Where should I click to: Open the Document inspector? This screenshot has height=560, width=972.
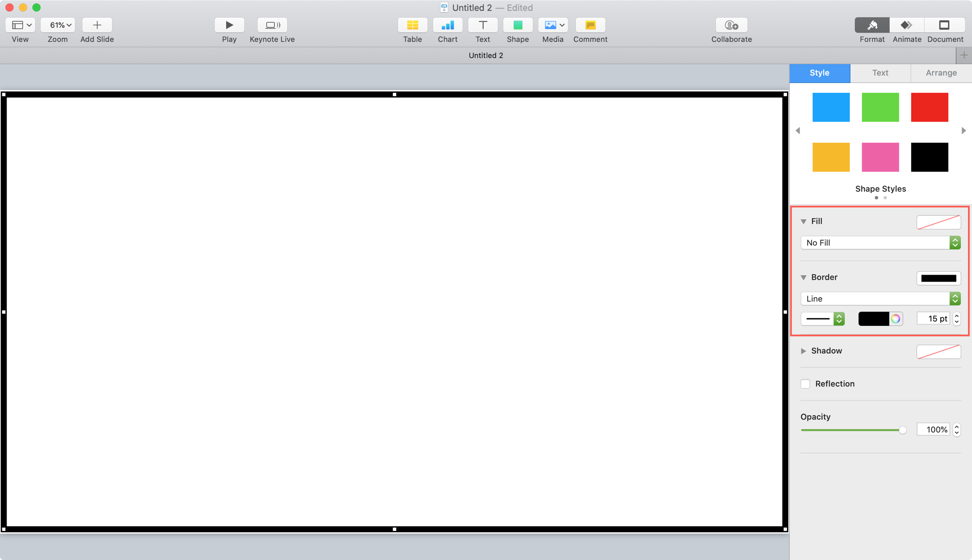click(x=945, y=25)
